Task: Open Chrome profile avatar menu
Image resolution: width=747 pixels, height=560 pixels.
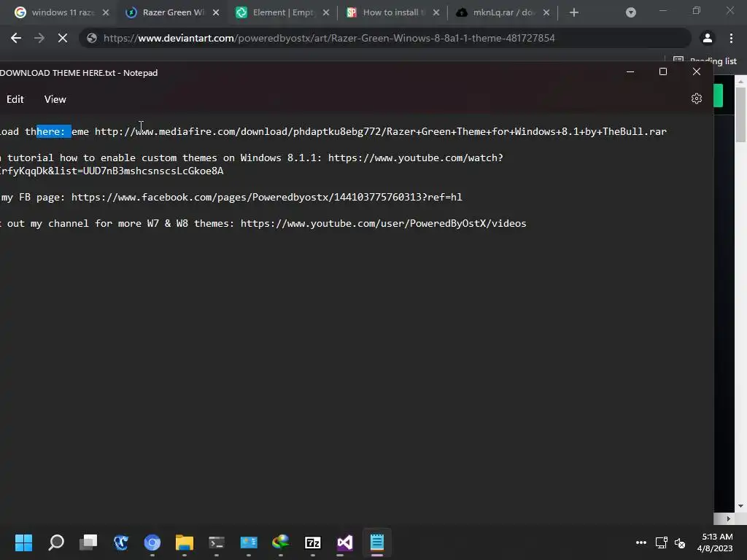Action: tap(708, 38)
